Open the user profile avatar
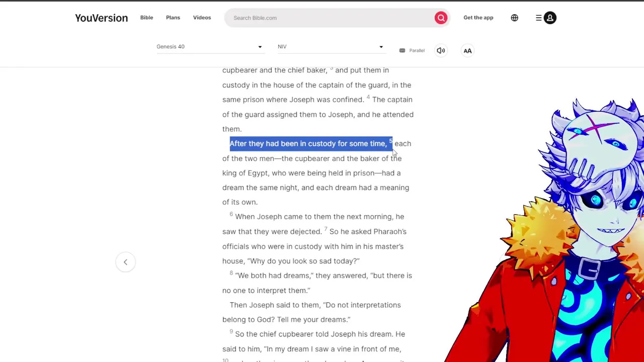 550,18
